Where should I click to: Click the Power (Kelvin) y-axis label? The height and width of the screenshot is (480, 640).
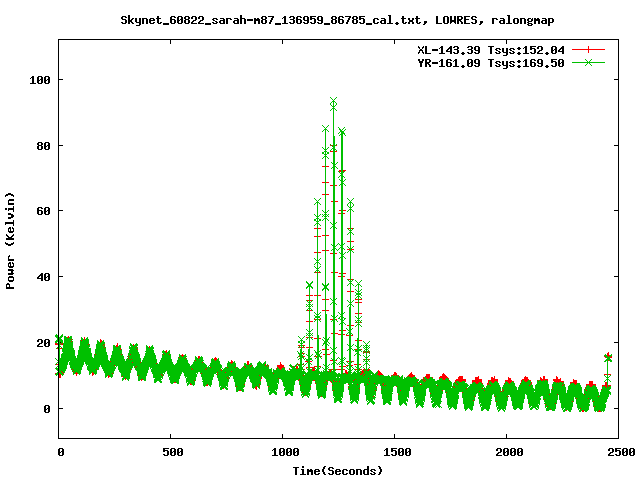tap(10, 241)
